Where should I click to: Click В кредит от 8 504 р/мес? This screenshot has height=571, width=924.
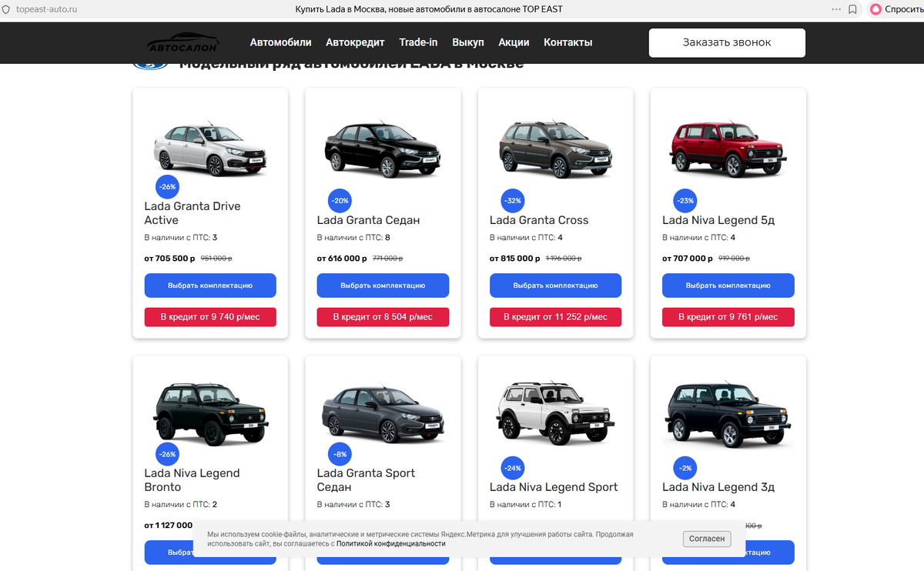383,317
